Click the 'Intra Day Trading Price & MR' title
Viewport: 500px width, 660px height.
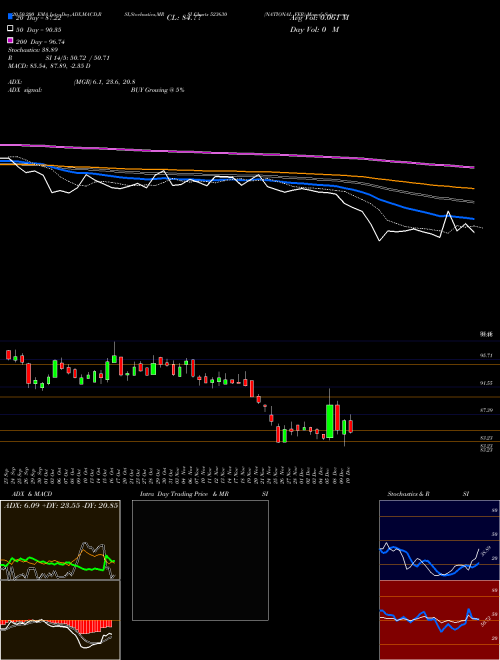(184, 494)
